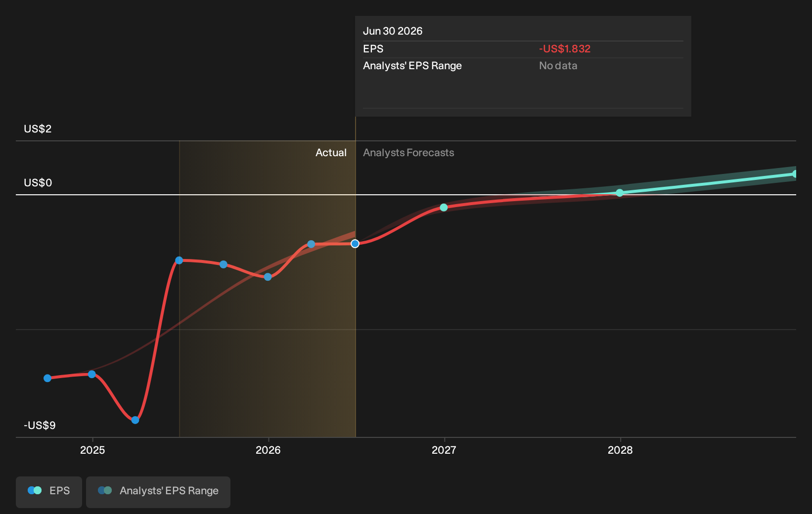The height and width of the screenshot is (514, 812).
Task: Click the 'Jun 30 2026' tooltip date
Action: coord(393,31)
